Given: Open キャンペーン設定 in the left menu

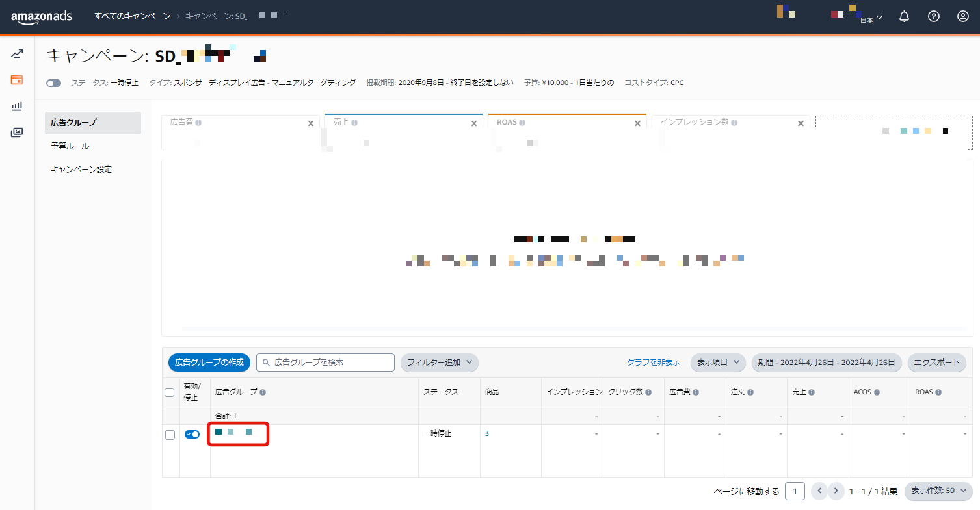Looking at the screenshot, I should coord(81,170).
